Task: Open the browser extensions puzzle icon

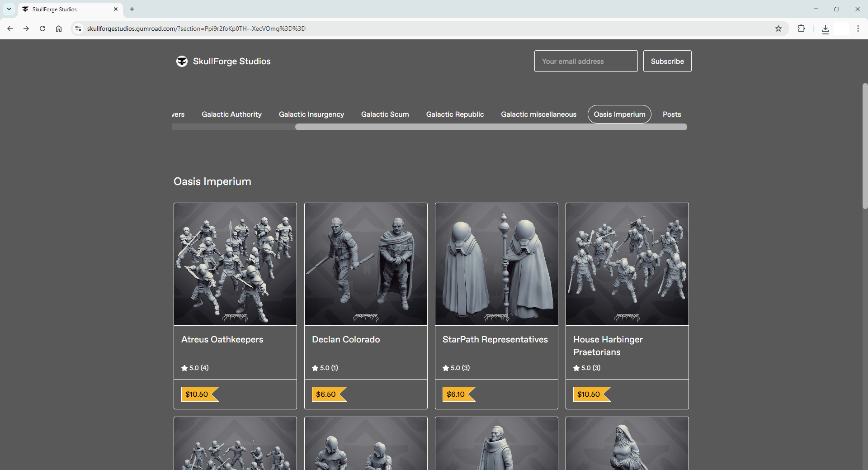Action: tap(801, 28)
